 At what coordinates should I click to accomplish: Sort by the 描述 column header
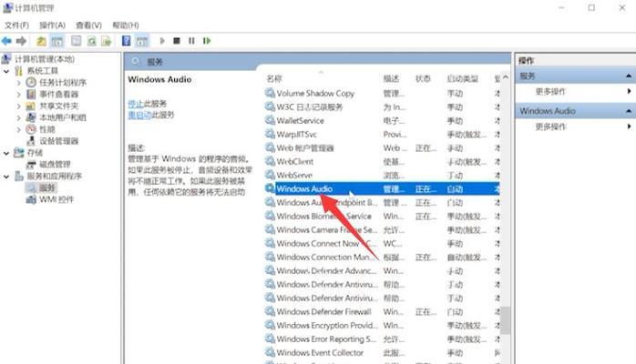click(x=391, y=78)
